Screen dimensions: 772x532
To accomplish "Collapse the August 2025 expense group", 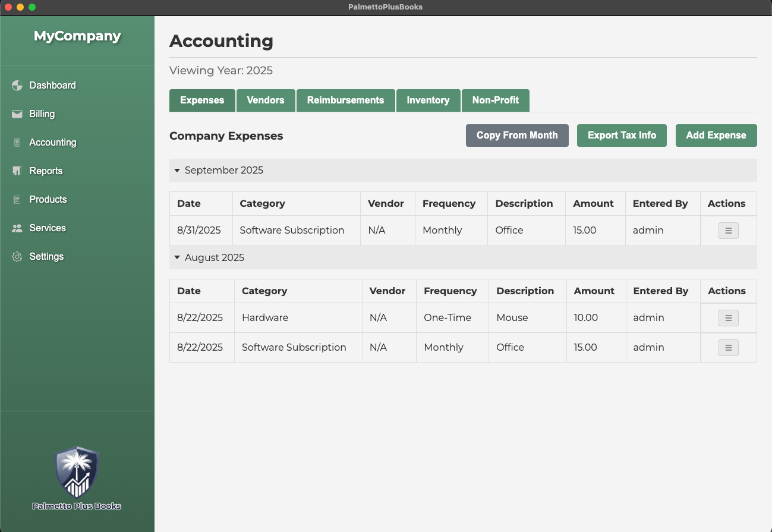I will point(177,258).
